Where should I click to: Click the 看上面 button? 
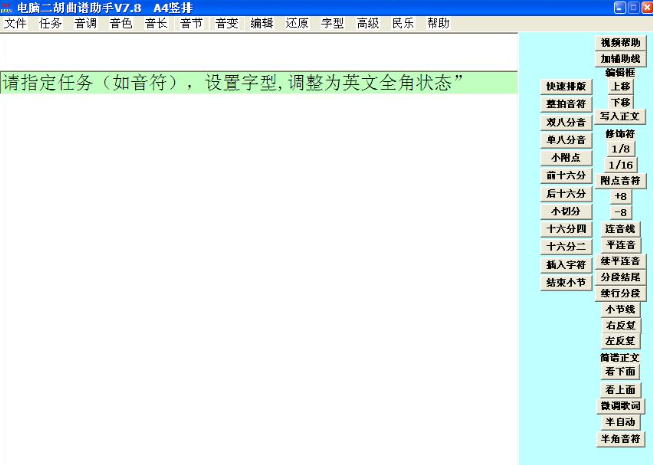point(621,390)
